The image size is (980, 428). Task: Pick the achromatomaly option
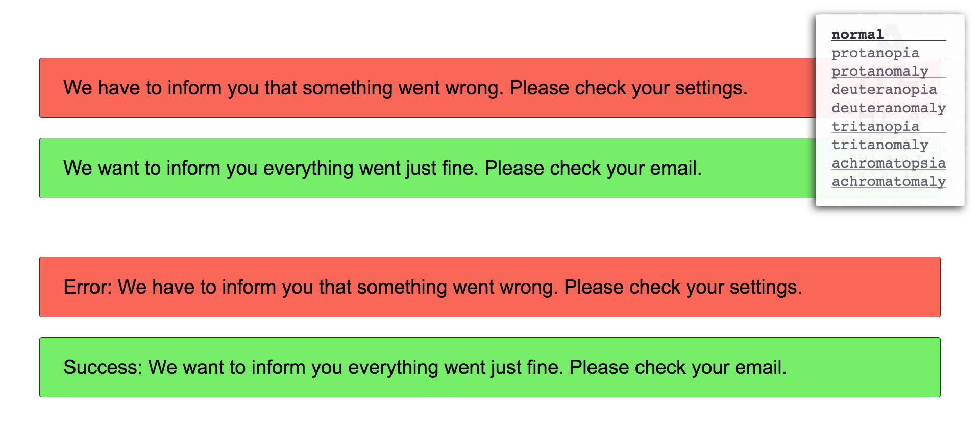tap(889, 181)
